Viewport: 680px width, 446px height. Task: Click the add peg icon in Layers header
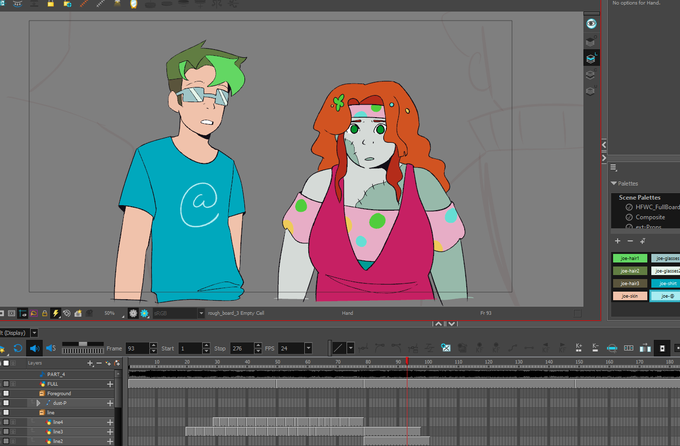[117, 363]
